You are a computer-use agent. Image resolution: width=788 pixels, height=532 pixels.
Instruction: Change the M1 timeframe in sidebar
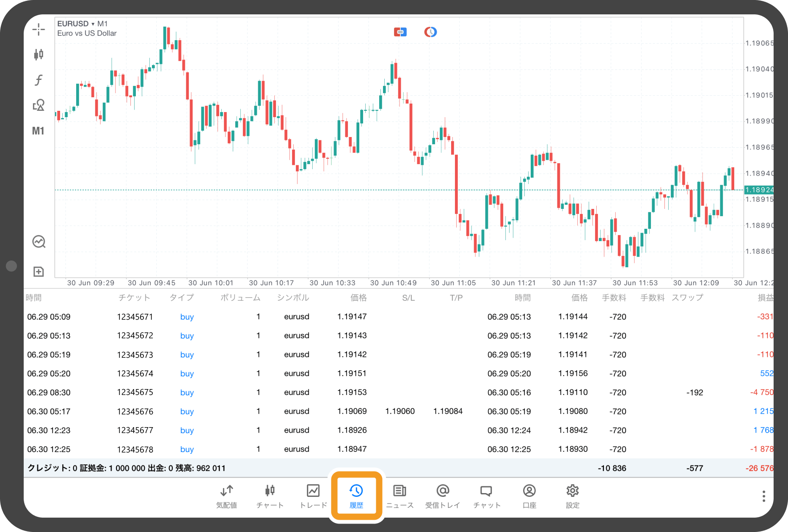click(38, 131)
